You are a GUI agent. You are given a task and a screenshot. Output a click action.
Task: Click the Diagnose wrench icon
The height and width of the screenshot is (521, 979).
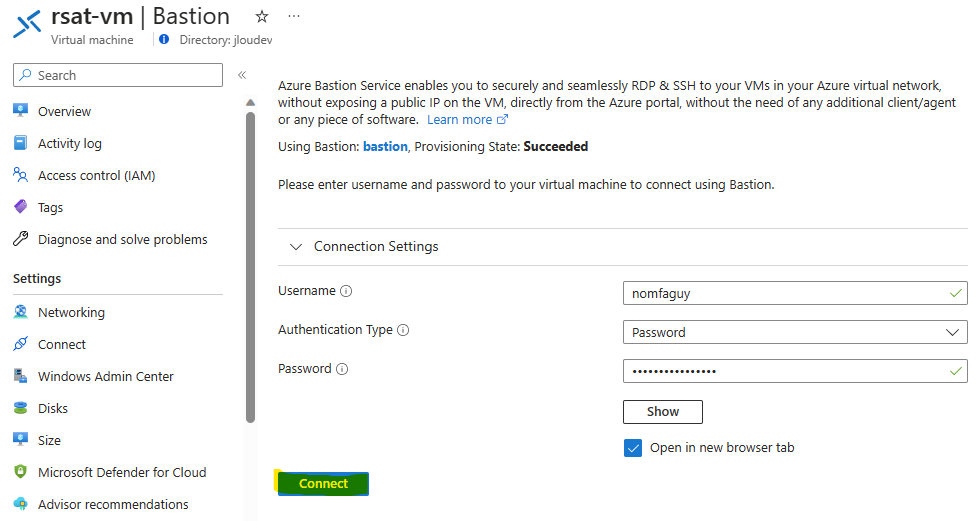coord(21,239)
